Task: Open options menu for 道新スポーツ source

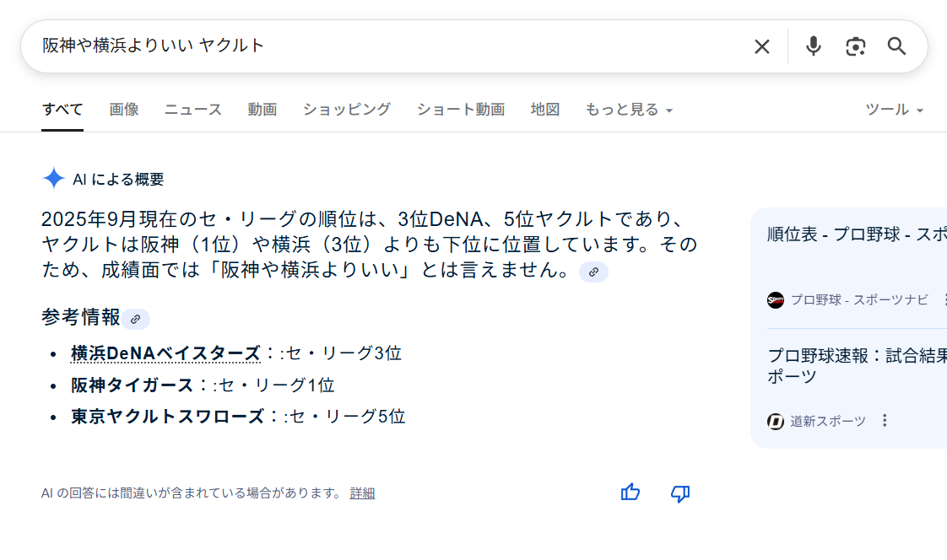Action: click(885, 421)
